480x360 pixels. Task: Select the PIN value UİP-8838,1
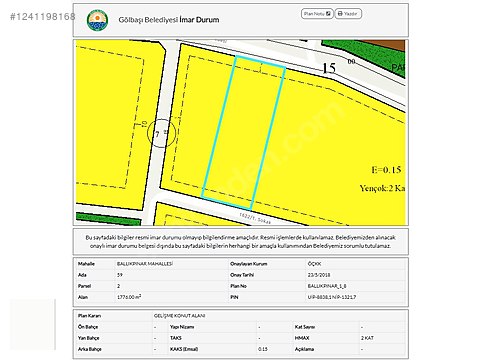[x=332, y=297]
